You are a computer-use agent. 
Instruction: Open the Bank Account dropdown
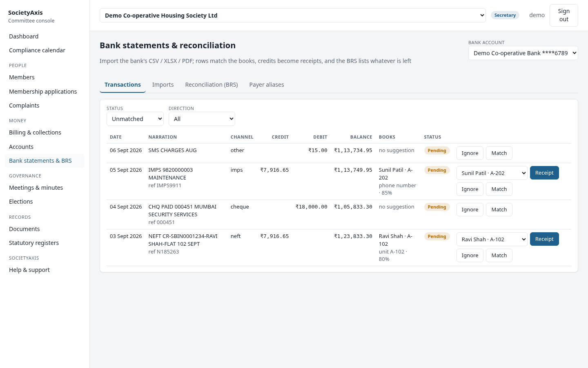click(x=523, y=53)
